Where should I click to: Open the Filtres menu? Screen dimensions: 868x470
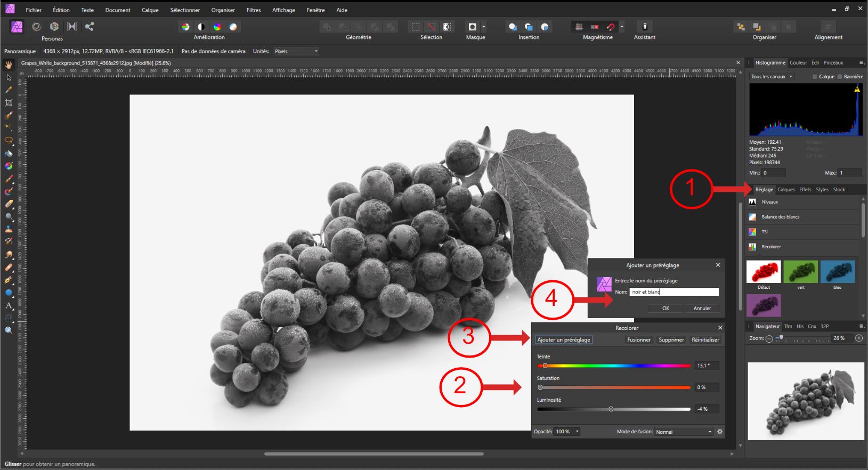tap(254, 10)
